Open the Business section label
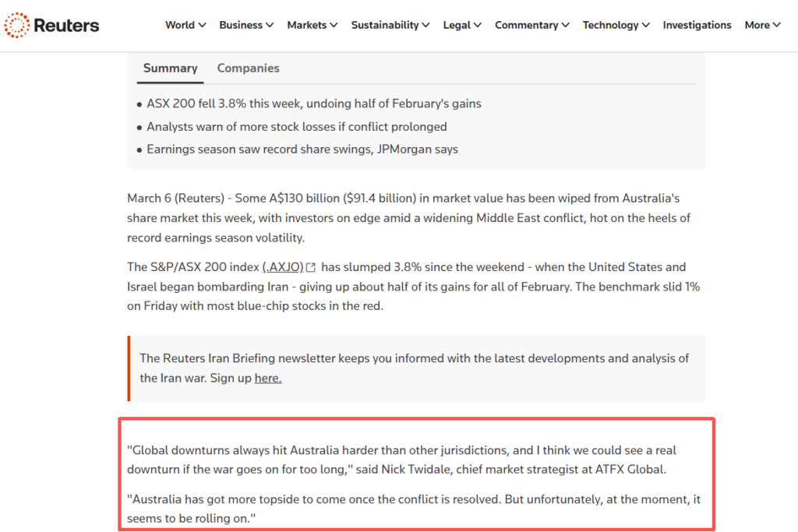The height and width of the screenshot is (532, 798). click(x=241, y=25)
